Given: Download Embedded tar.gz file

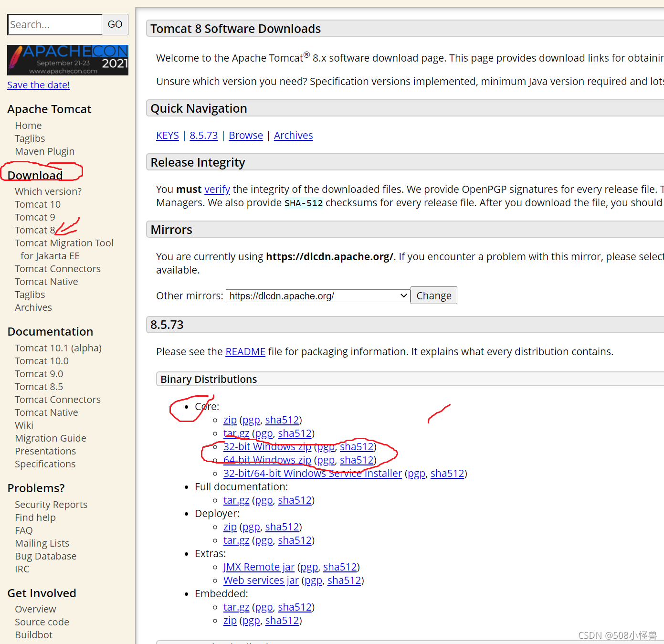Looking at the screenshot, I should (x=236, y=607).
